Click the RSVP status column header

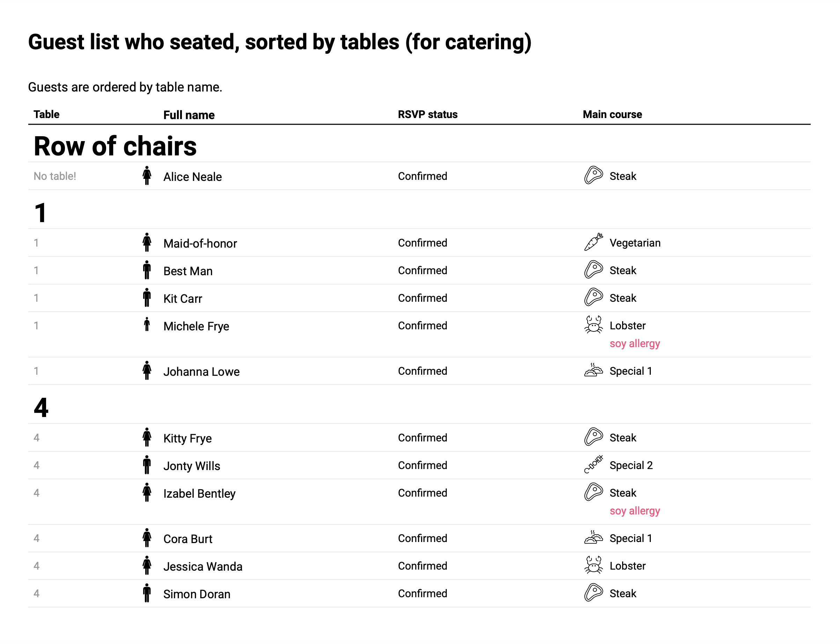point(427,114)
